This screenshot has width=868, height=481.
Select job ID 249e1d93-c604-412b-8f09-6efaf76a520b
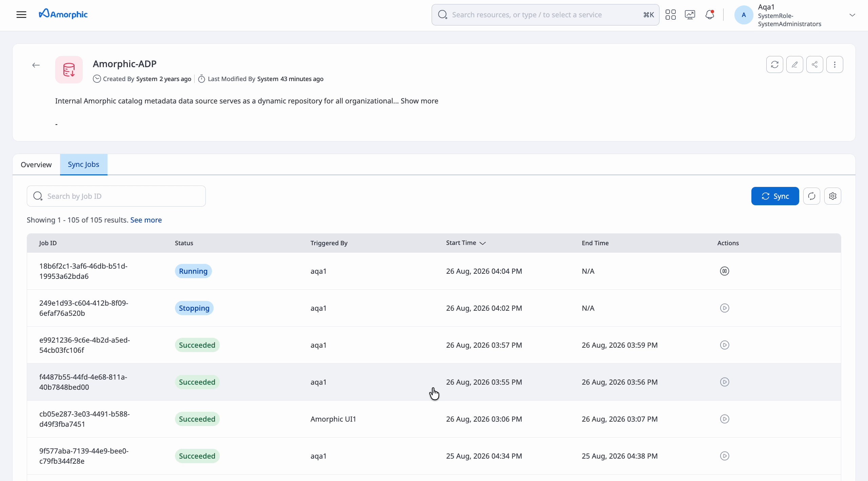pyautogui.click(x=84, y=308)
